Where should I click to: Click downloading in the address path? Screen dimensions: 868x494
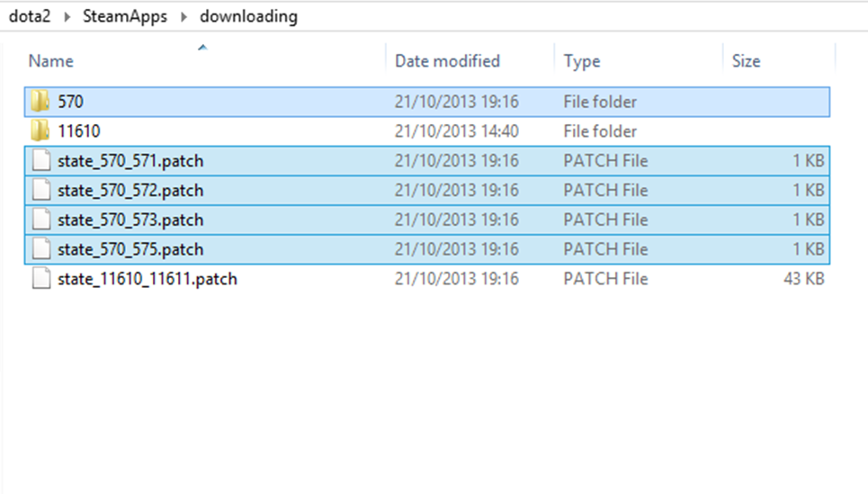248,17
